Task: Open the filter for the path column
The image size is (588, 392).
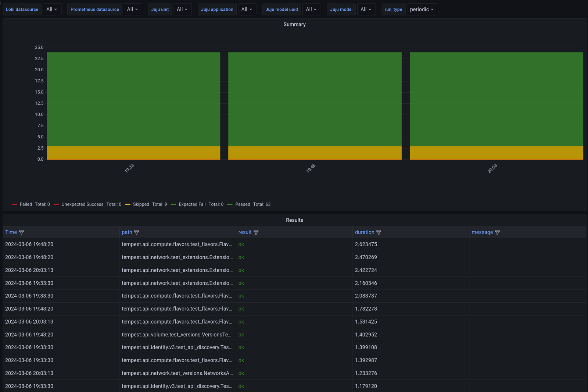Action: click(136, 232)
